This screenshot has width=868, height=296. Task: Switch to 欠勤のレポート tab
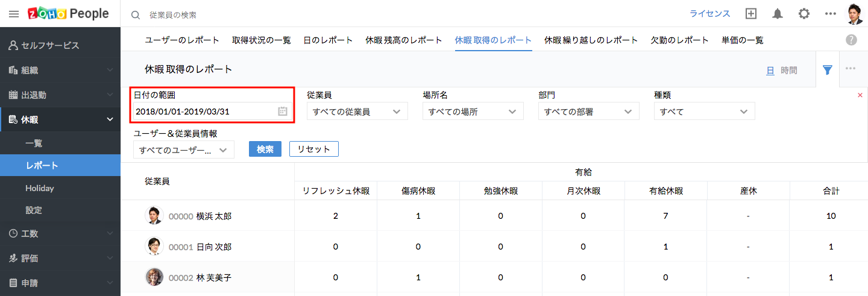pyautogui.click(x=679, y=40)
